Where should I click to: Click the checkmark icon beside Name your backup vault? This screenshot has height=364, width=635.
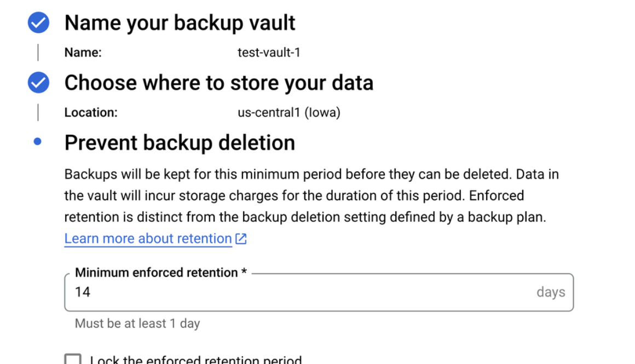click(x=37, y=22)
